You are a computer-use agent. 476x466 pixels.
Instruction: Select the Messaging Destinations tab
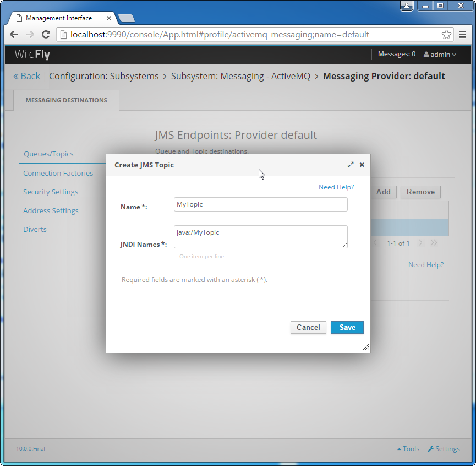coord(66,100)
